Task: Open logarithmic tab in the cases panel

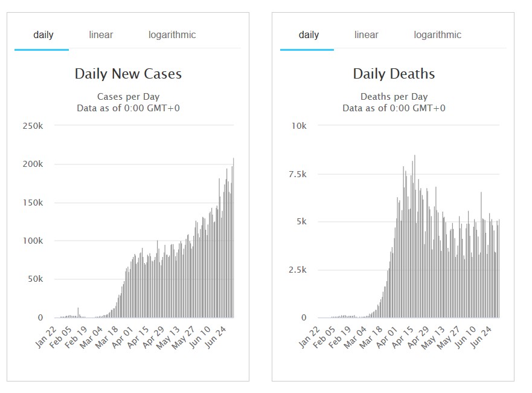Action: (172, 35)
